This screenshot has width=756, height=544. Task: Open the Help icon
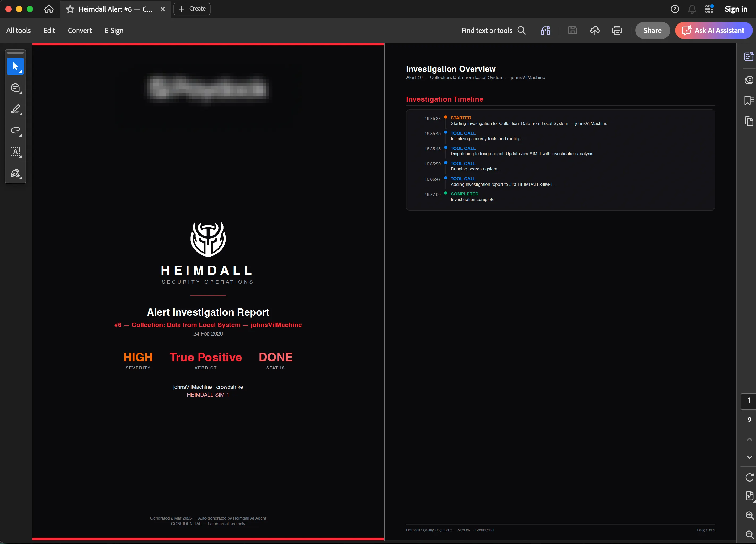click(x=675, y=9)
